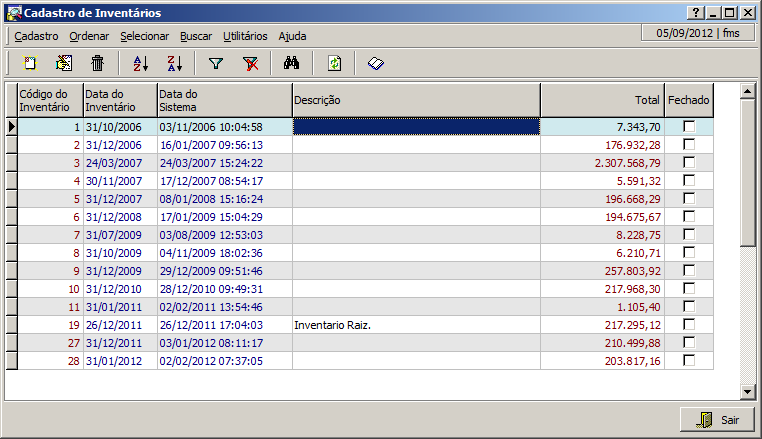Check Fechado box for Inventario Raiz row
762x439 pixels.
689,325
